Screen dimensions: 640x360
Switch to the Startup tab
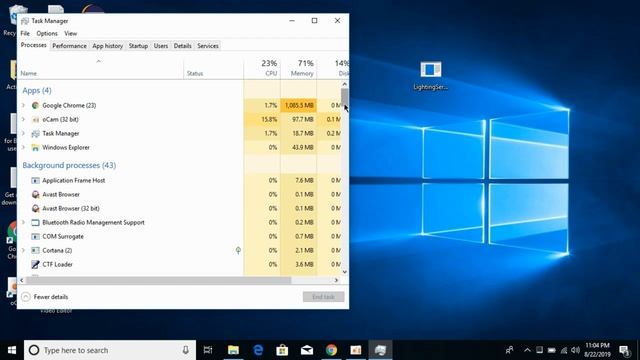point(138,46)
